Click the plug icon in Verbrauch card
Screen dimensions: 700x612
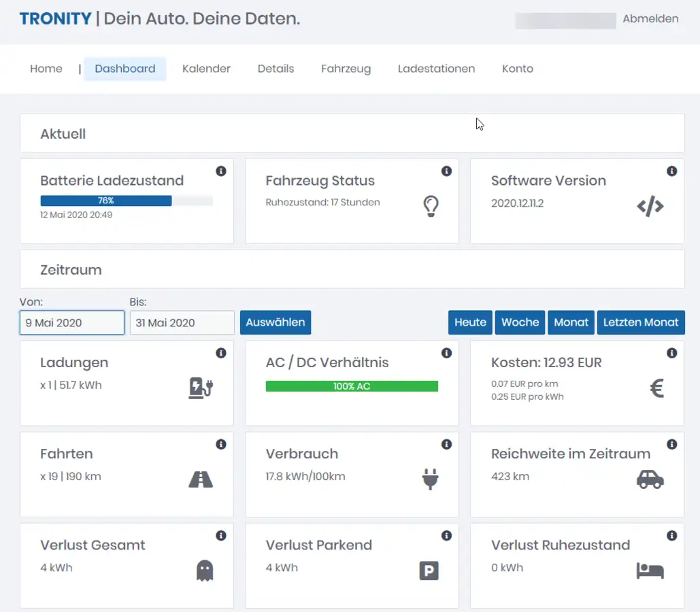430,479
